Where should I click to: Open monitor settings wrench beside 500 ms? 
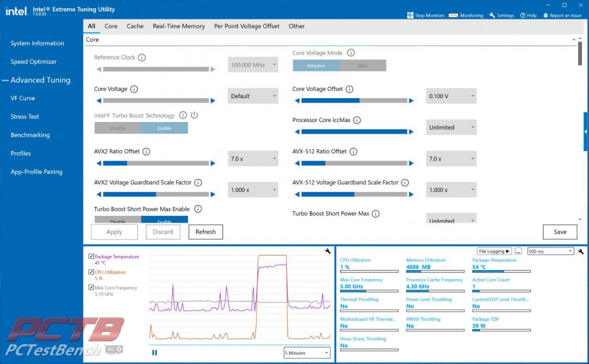pyautogui.click(x=581, y=251)
